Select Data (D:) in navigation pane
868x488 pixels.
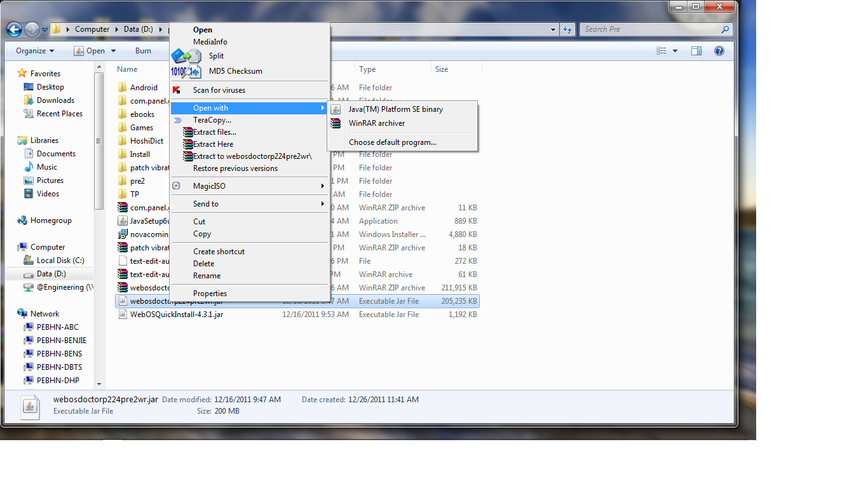click(x=50, y=274)
